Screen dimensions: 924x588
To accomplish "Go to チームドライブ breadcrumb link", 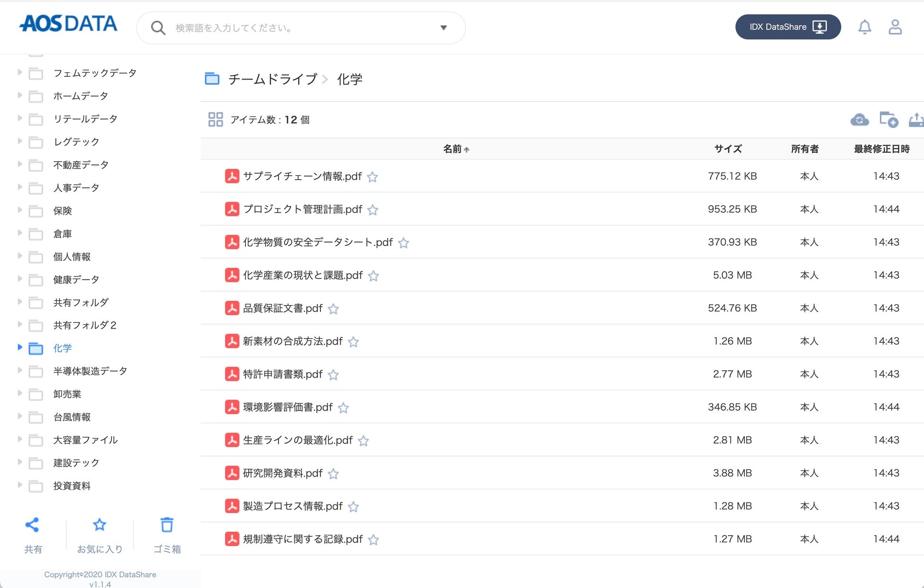I will coord(272,79).
